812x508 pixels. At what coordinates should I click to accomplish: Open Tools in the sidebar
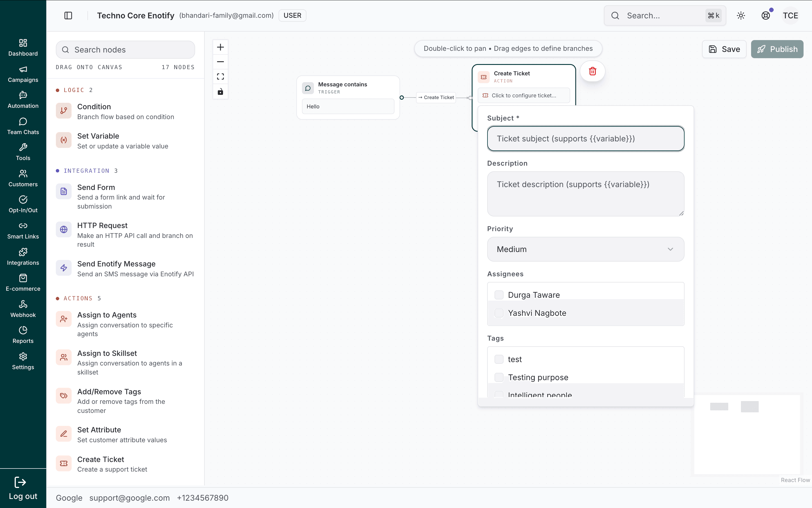coord(23,152)
